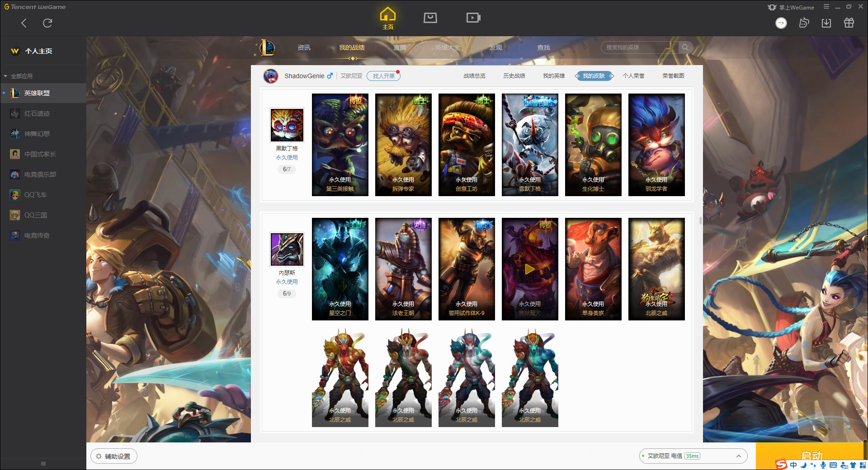The height and width of the screenshot is (470, 868).
Task: Switch to 个人荣誉 sub-tab
Action: click(x=633, y=76)
